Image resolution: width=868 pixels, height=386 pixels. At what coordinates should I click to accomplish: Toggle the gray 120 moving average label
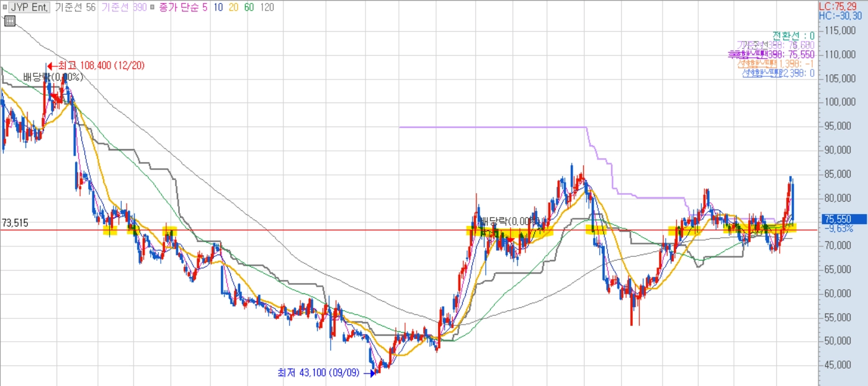pyautogui.click(x=267, y=7)
